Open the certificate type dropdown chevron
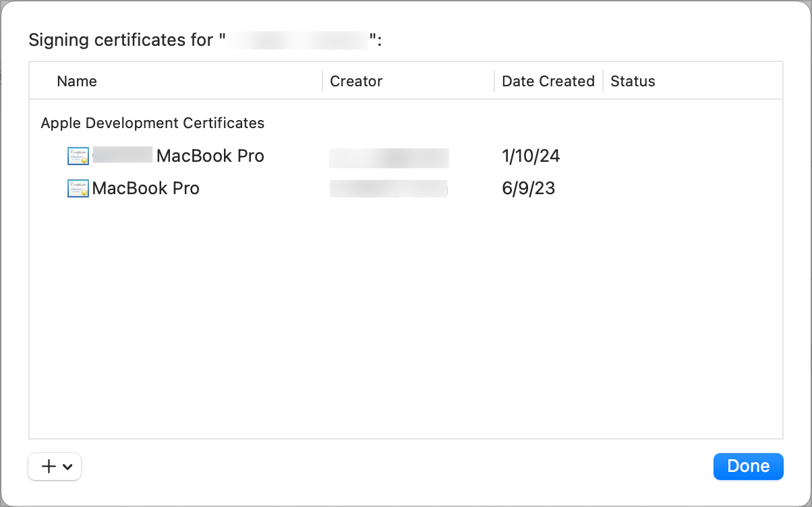The image size is (812, 507). (x=66, y=466)
